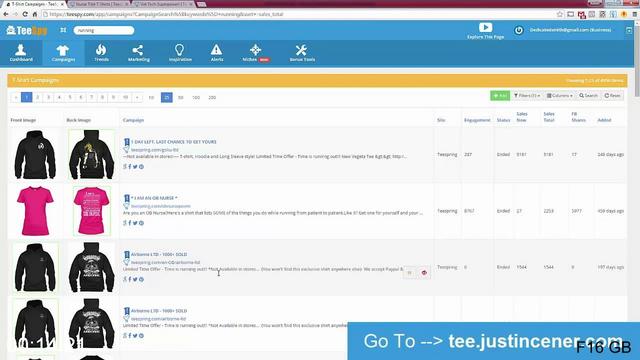
Task: Expand the account dropdown arrow at top right
Action: (x=629, y=30)
